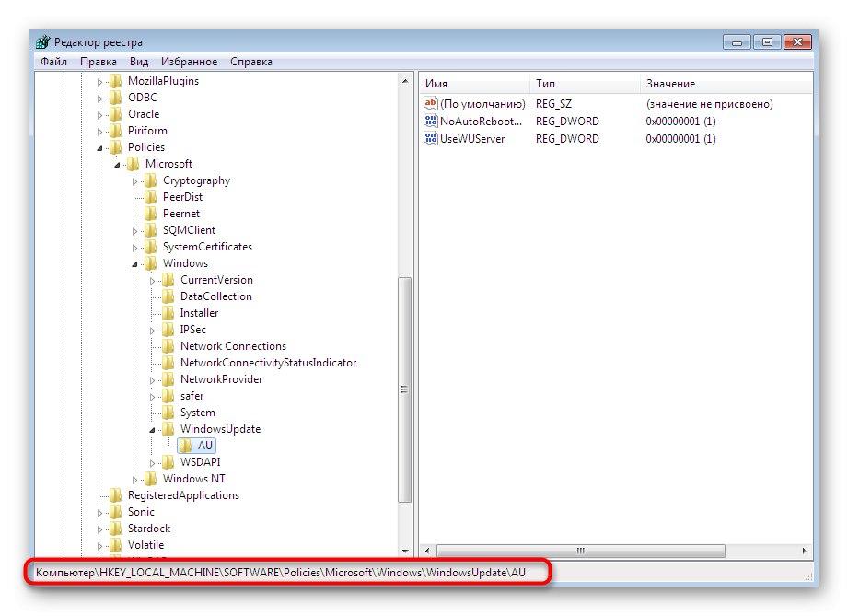Collapse the Policies key
Screen dimensions: 848x616
click(99, 147)
